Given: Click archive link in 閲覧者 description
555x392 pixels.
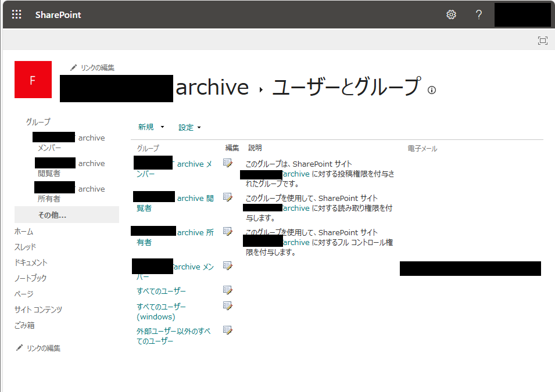Looking at the screenshot, I should point(296,208).
